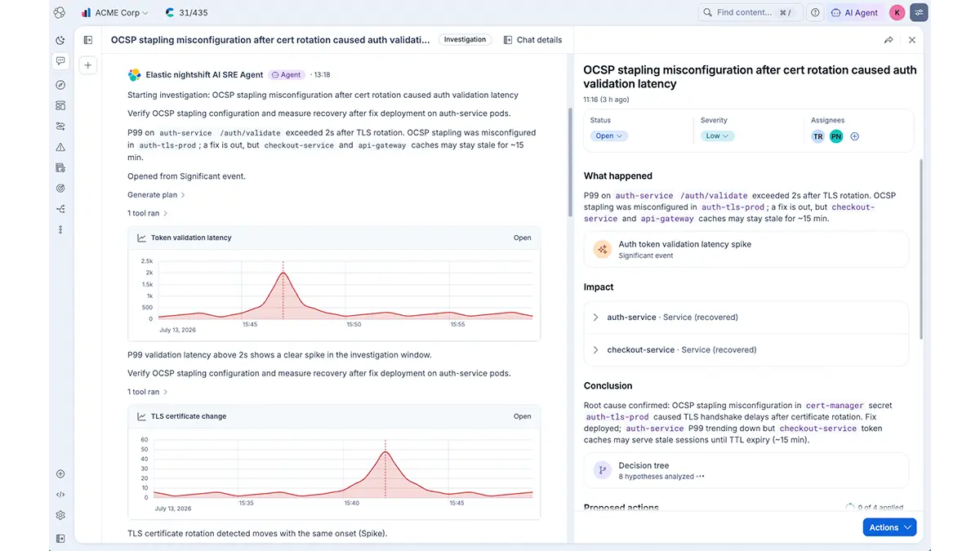
Task: Open the dashboards grid icon in sidebar
Action: point(60,105)
